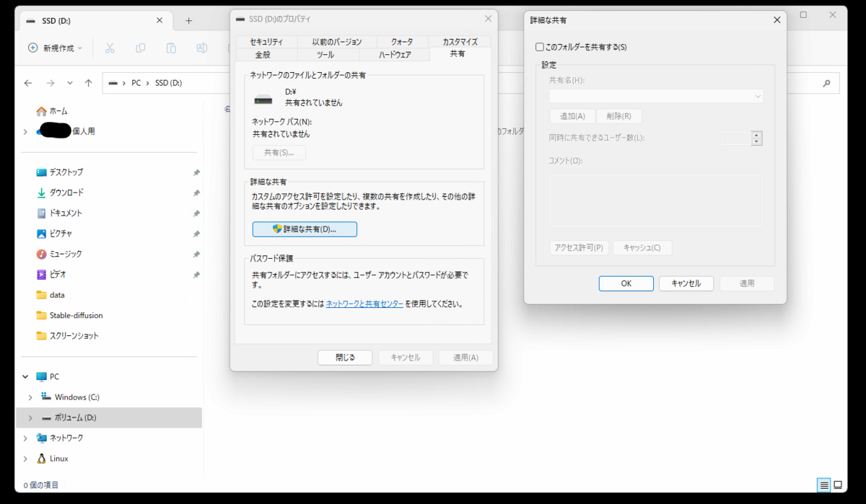866x504 pixels.
Task: Increase user count with stepper arrow
Action: tap(756, 134)
